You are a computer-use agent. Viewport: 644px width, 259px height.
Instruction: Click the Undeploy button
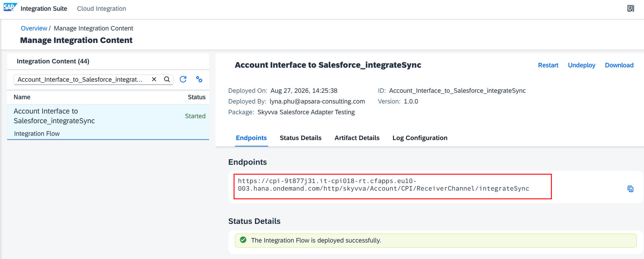point(582,65)
